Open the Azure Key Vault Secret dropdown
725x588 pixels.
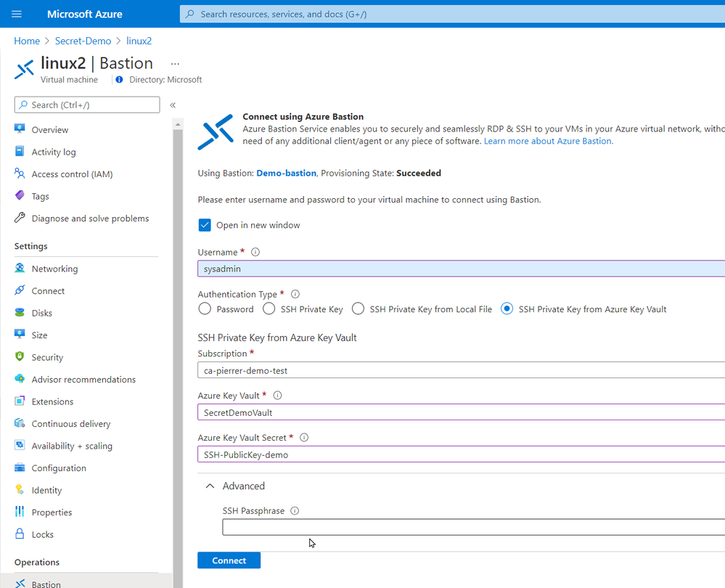pyautogui.click(x=461, y=454)
